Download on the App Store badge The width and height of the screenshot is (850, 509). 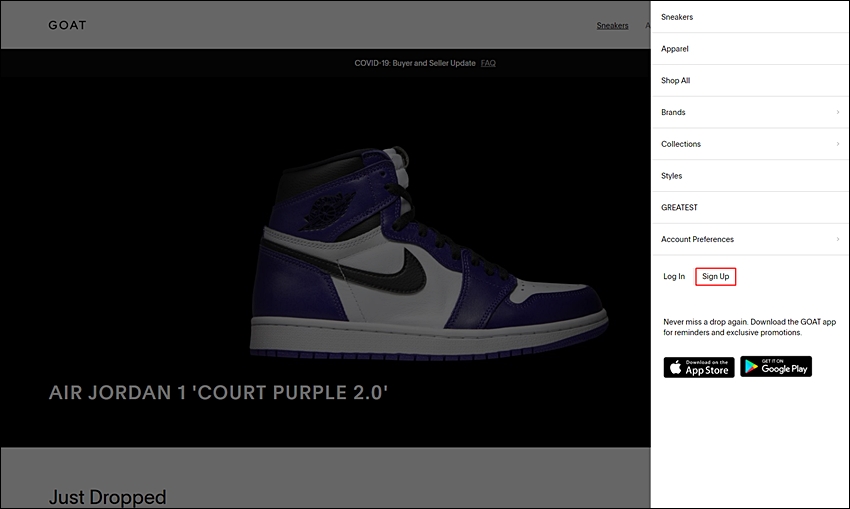[699, 367]
